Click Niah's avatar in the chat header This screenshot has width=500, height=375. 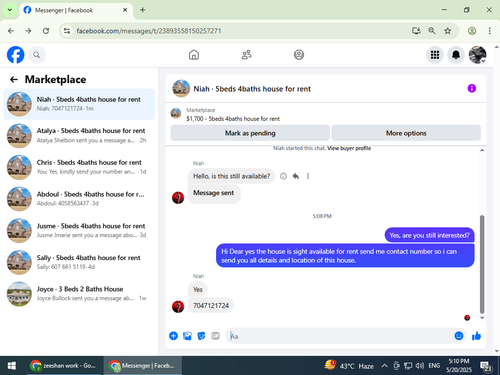[x=181, y=88]
